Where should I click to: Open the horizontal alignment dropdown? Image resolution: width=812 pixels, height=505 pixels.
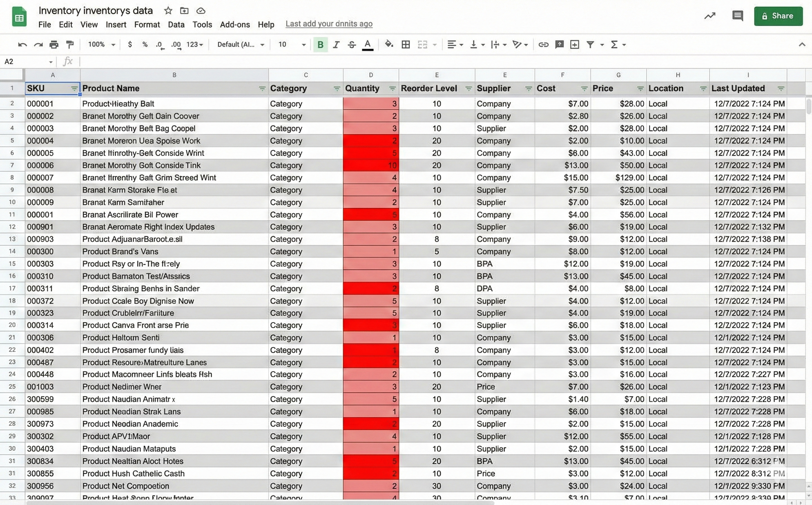[x=454, y=45]
